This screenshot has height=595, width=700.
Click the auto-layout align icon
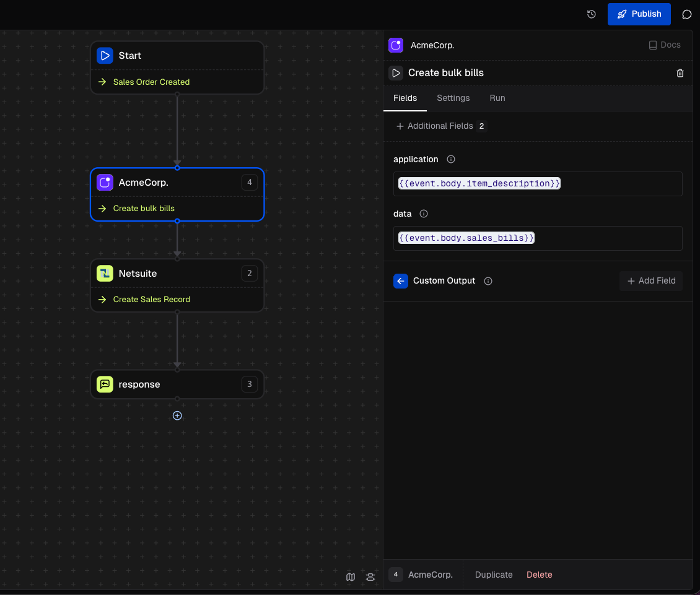tap(370, 577)
